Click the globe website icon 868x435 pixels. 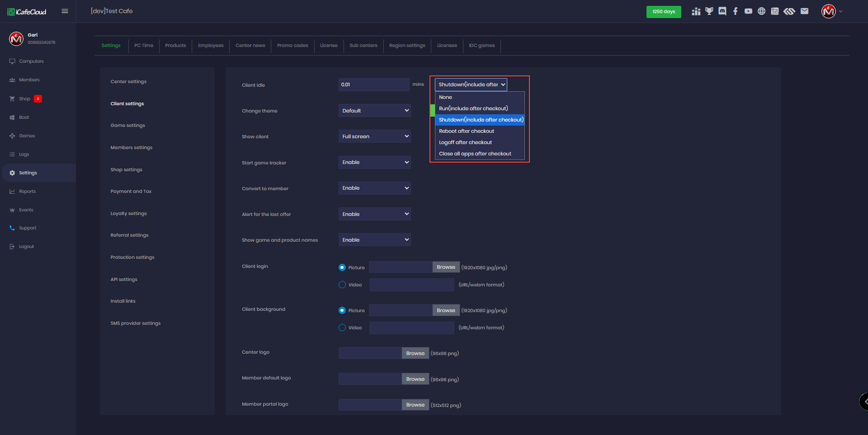pos(762,11)
